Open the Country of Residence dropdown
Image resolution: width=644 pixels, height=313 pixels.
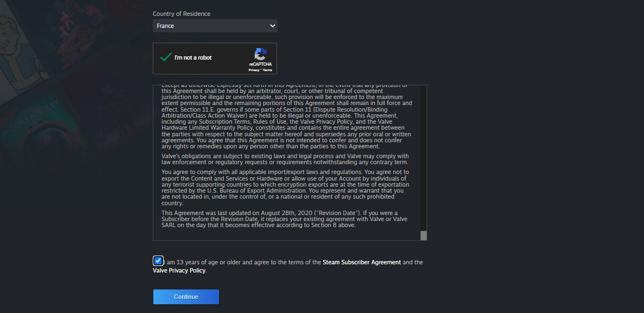coord(215,26)
